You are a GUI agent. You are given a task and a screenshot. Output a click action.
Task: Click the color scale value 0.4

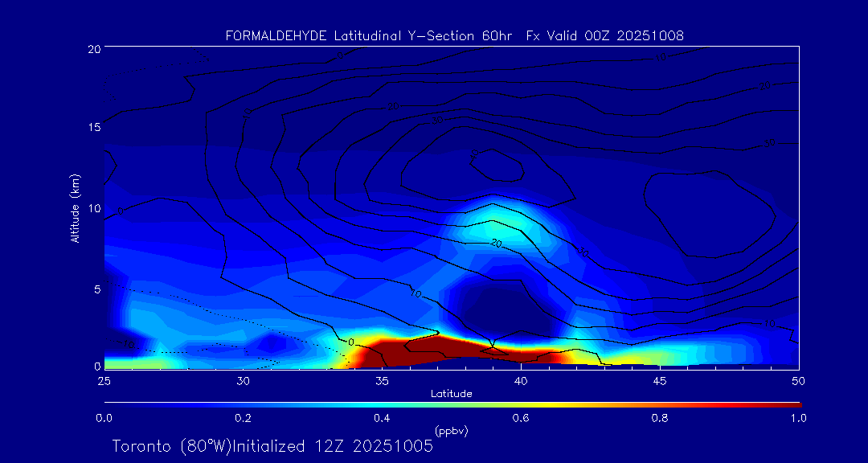point(382,418)
